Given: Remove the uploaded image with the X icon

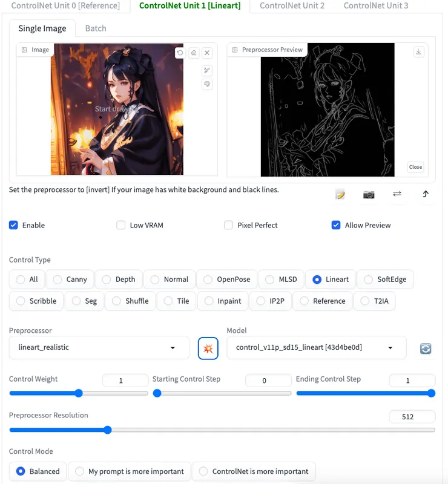Looking at the screenshot, I should tap(207, 53).
